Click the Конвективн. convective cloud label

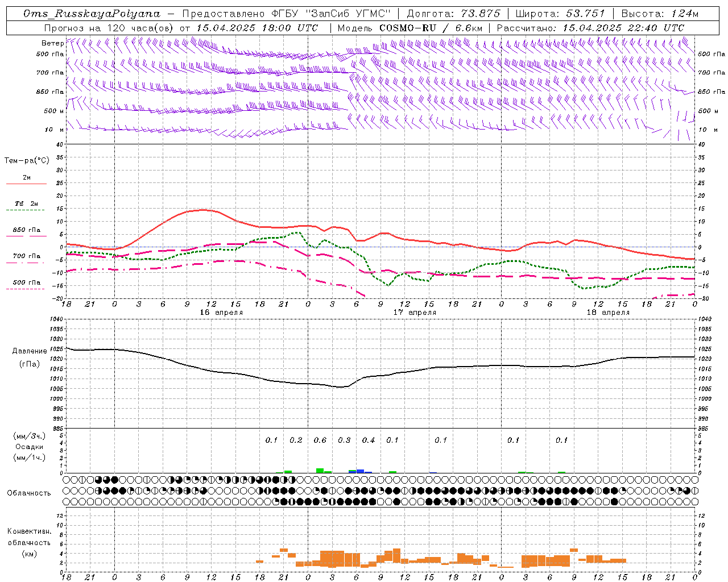click(x=30, y=531)
